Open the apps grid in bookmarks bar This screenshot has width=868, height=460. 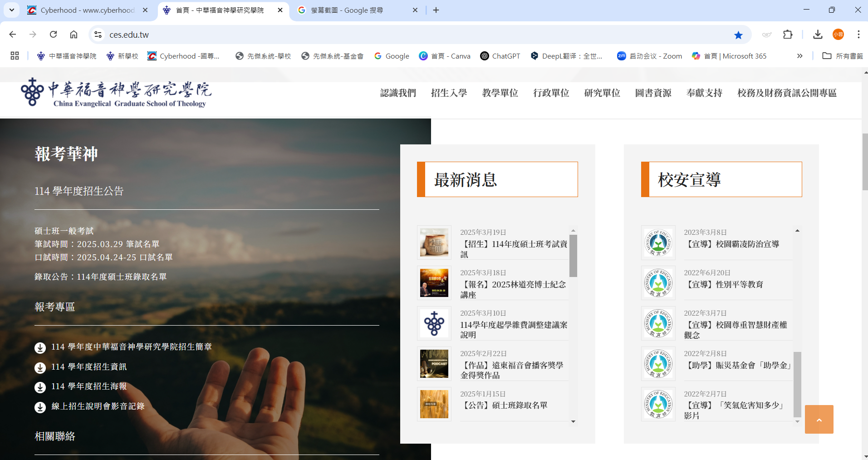(x=15, y=56)
